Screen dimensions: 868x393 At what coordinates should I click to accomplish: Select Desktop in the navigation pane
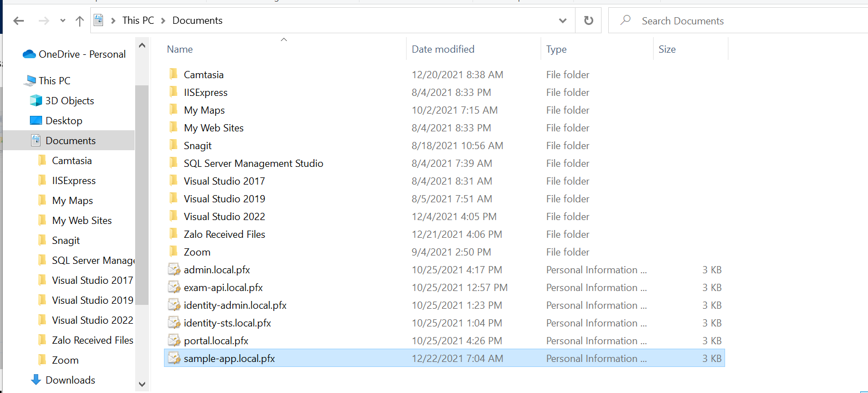(64, 121)
